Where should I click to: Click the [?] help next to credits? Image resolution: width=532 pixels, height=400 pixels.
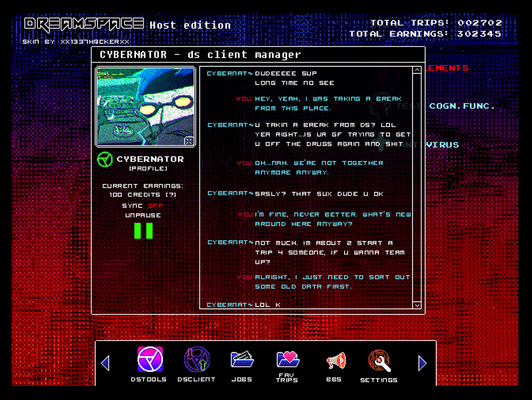170,195
